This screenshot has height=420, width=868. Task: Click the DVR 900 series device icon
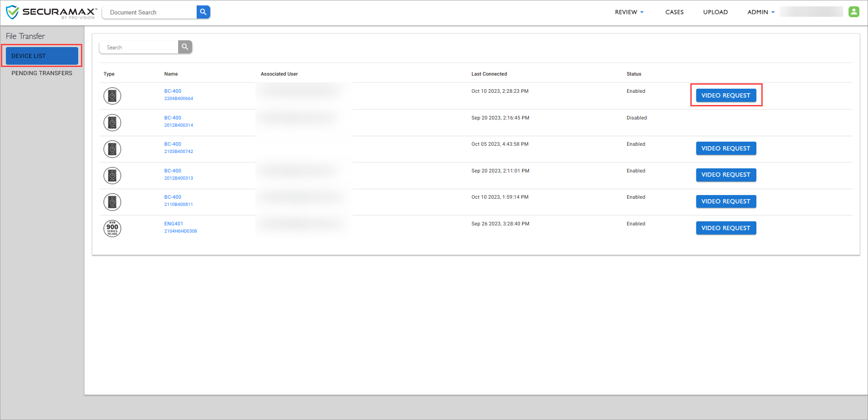(112, 229)
